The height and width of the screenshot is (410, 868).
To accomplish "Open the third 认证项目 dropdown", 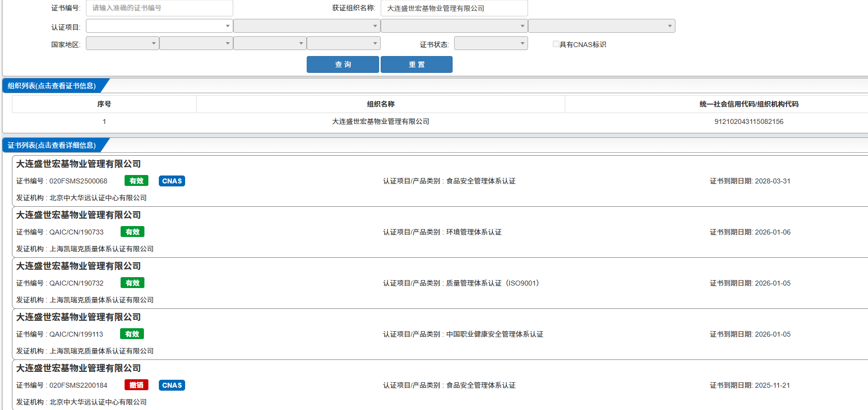I will [x=454, y=26].
